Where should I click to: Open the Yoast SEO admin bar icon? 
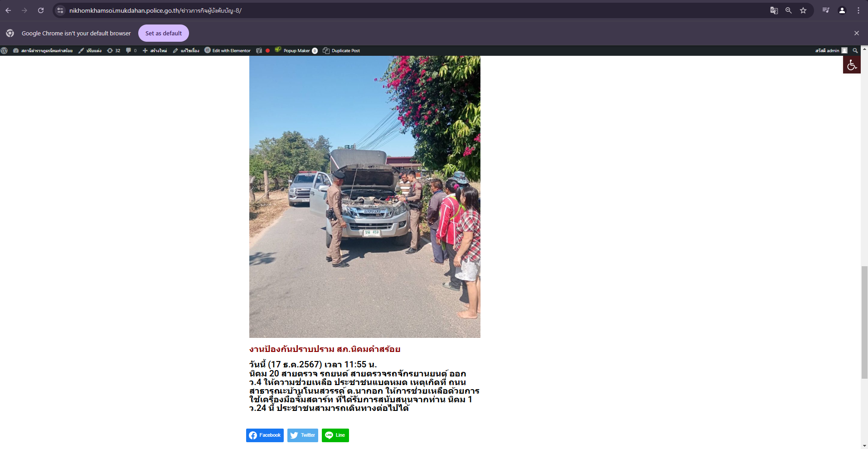pyautogui.click(x=259, y=51)
